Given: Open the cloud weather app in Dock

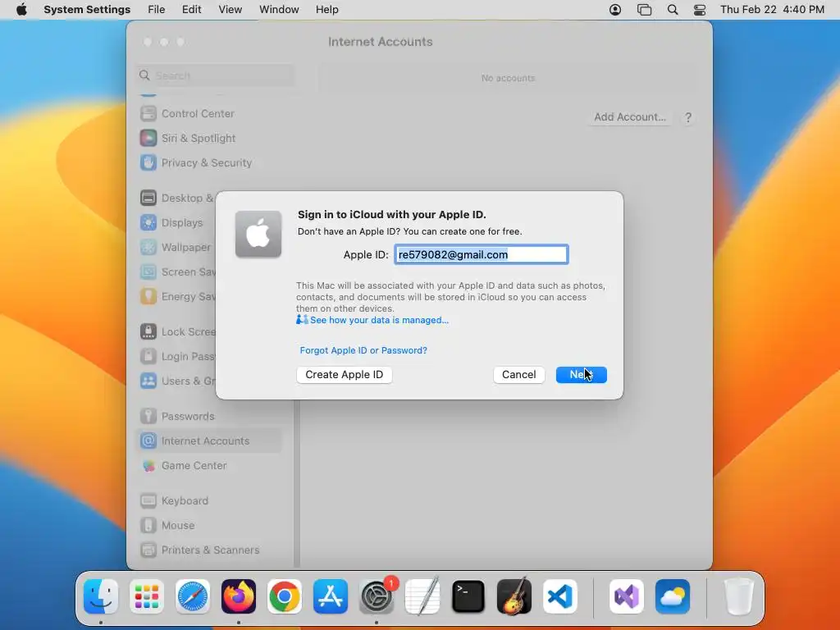Looking at the screenshot, I should (x=673, y=596).
